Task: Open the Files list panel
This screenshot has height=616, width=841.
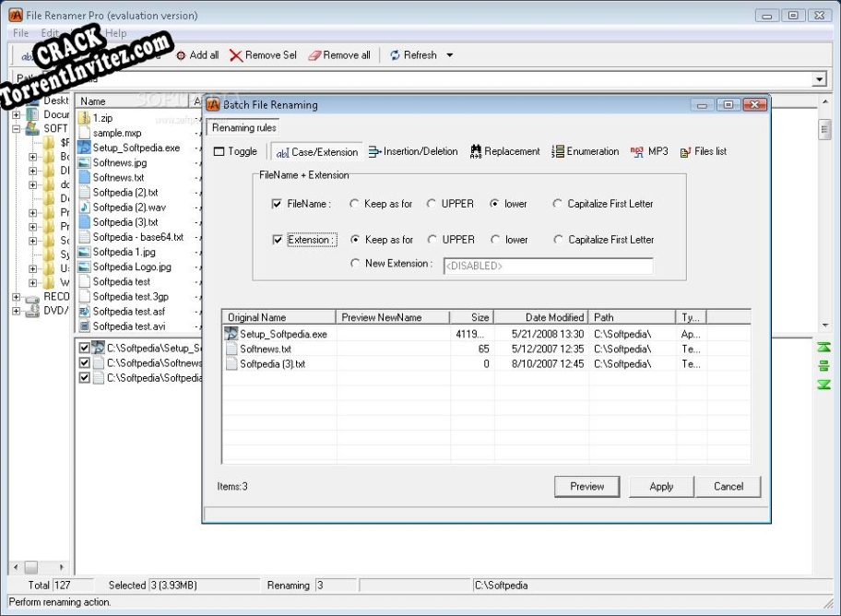Action: pyautogui.click(x=703, y=151)
